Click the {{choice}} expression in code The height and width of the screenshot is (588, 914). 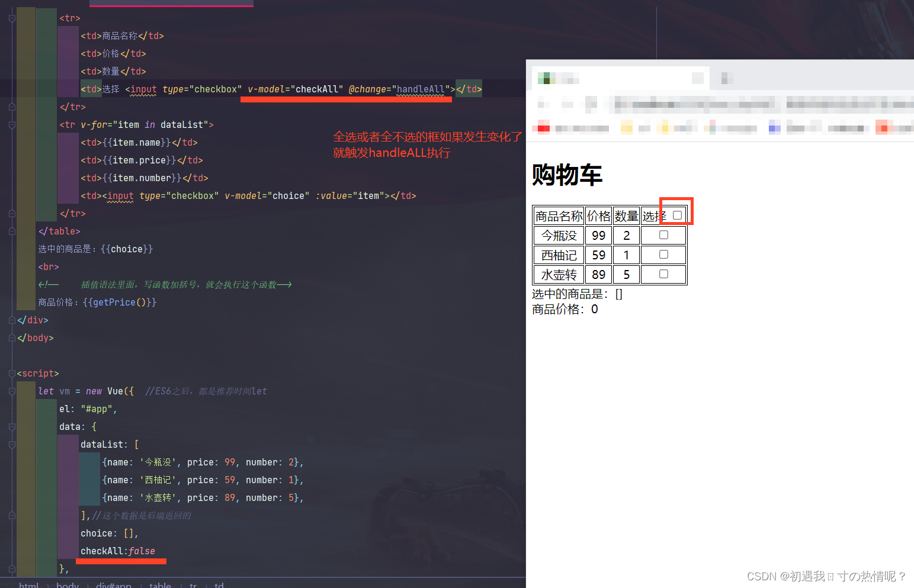pos(127,249)
